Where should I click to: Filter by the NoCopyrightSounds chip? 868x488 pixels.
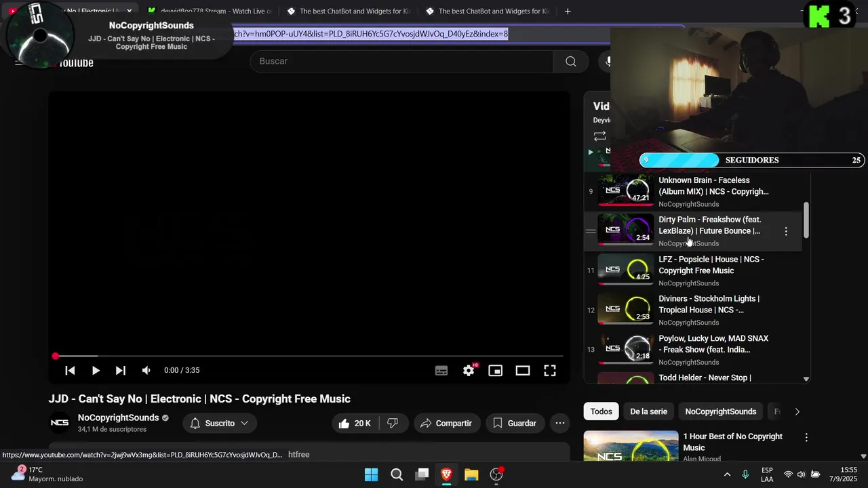720,411
